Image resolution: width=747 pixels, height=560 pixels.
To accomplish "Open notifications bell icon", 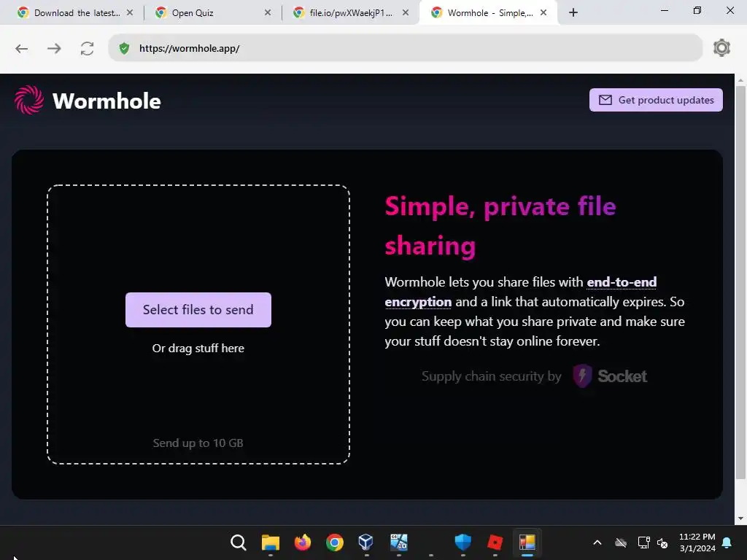I will (x=727, y=542).
